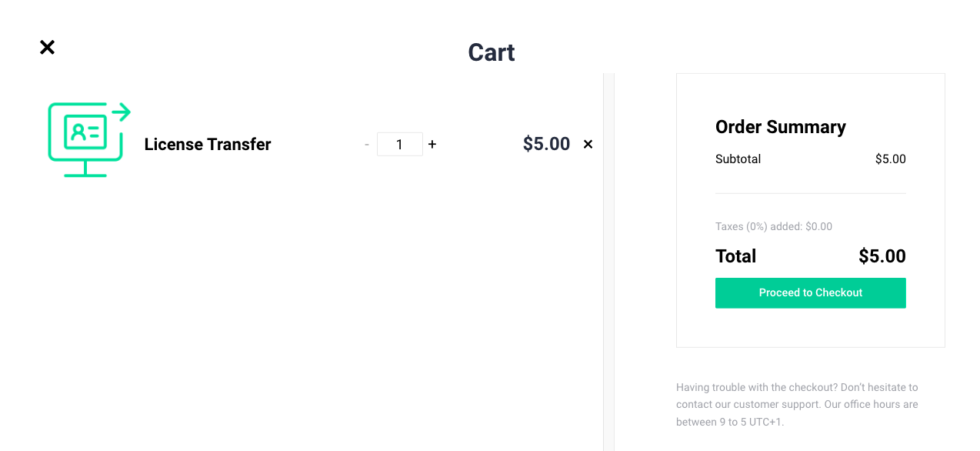Viewport: 980px width, 451px height.
Task: Click the vertical scrollbar beside the cart list
Action: click(x=608, y=262)
